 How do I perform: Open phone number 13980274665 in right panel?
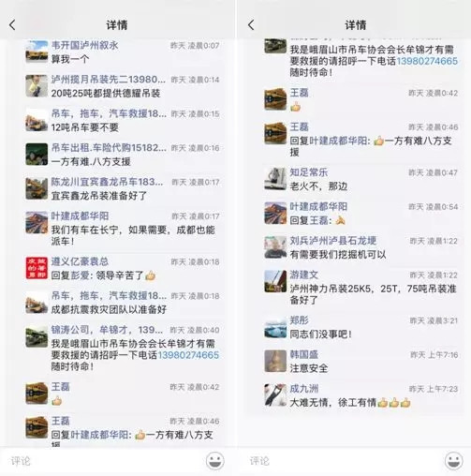point(427,61)
